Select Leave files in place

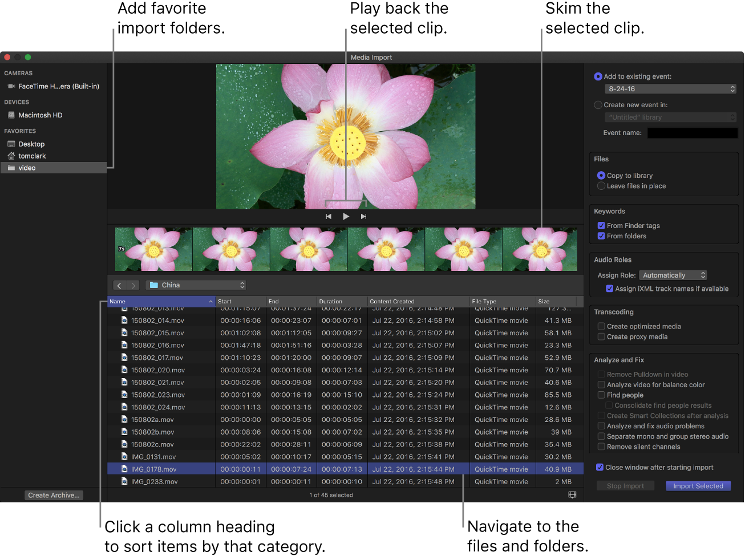pyautogui.click(x=601, y=186)
